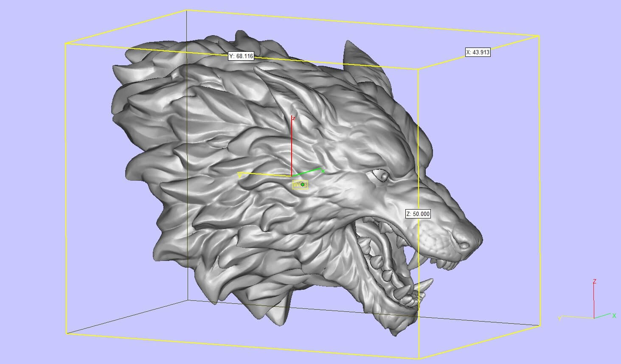Click the wolf's lower front fang
This screenshot has height=364, width=621.
tap(424, 283)
